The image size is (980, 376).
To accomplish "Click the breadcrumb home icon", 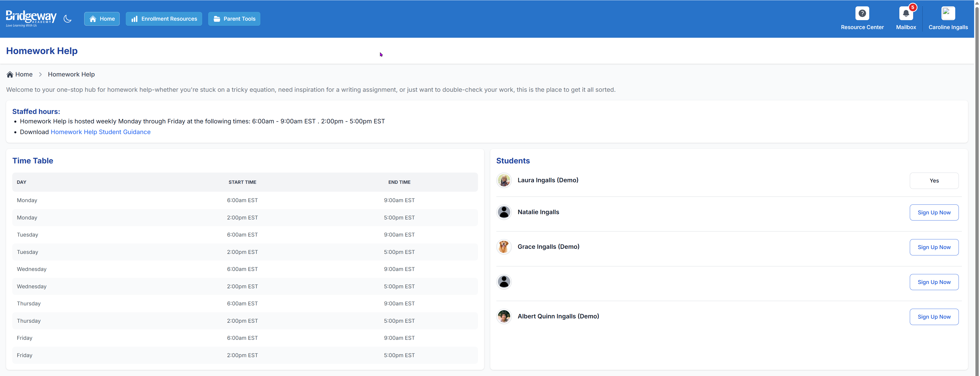I will tap(10, 74).
